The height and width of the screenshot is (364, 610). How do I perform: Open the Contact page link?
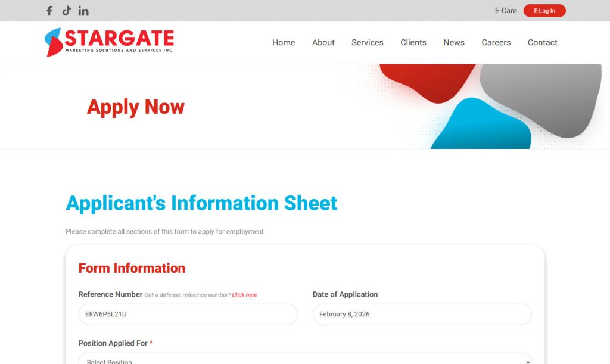tap(543, 42)
